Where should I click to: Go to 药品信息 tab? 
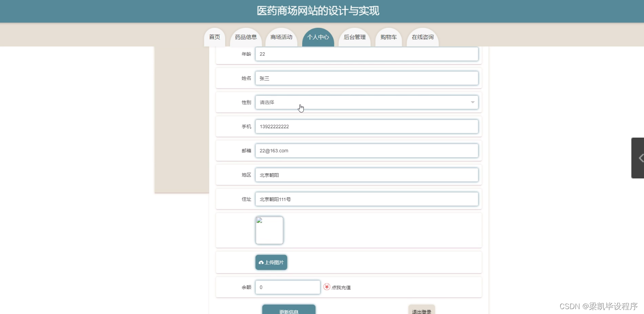[x=246, y=37]
